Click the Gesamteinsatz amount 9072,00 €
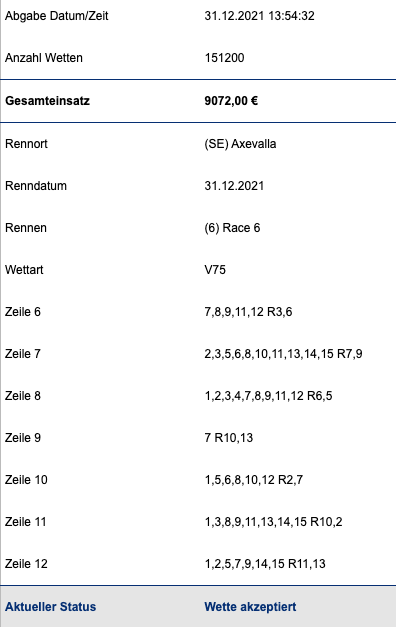 tap(231, 101)
